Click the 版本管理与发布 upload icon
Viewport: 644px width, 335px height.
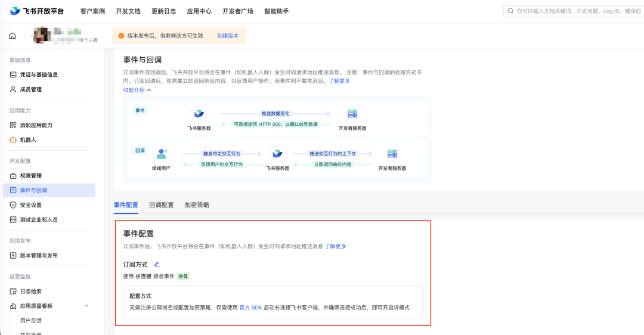click(x=13, y=255)
